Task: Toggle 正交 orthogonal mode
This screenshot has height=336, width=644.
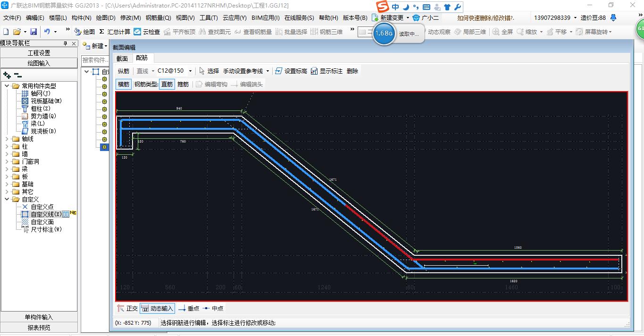Action: tap(127, 308)
